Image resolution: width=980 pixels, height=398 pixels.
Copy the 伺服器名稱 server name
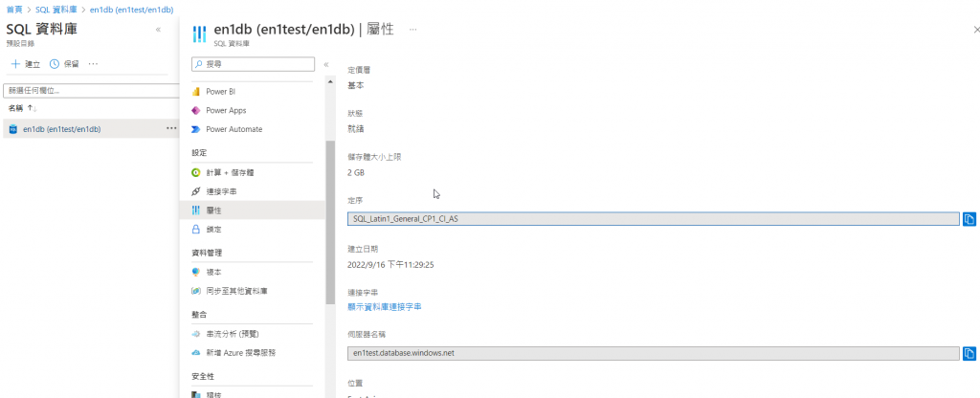pyautogui.click(x=969, y=353)
